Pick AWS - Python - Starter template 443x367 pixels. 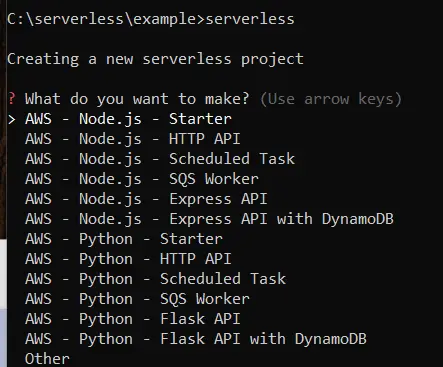[x=124, y=239]
